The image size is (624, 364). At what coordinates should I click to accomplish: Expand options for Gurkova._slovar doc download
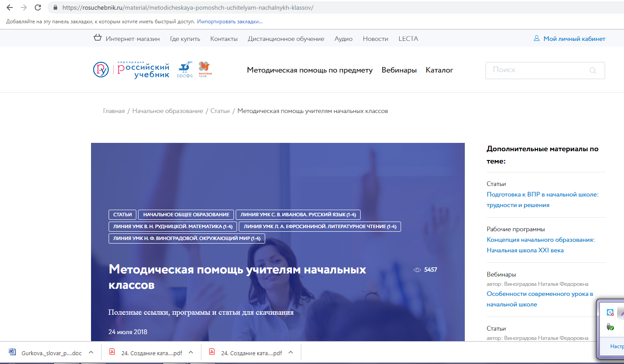click(91, 353)
